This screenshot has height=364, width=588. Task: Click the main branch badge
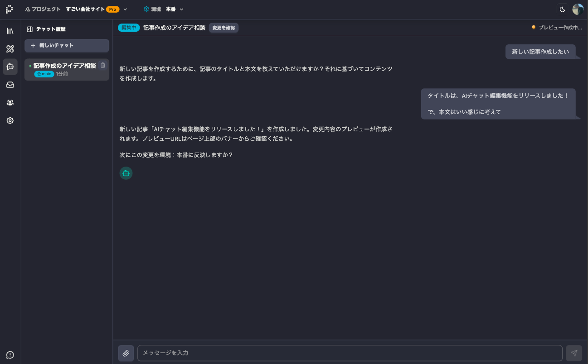(x=44, y=74)
